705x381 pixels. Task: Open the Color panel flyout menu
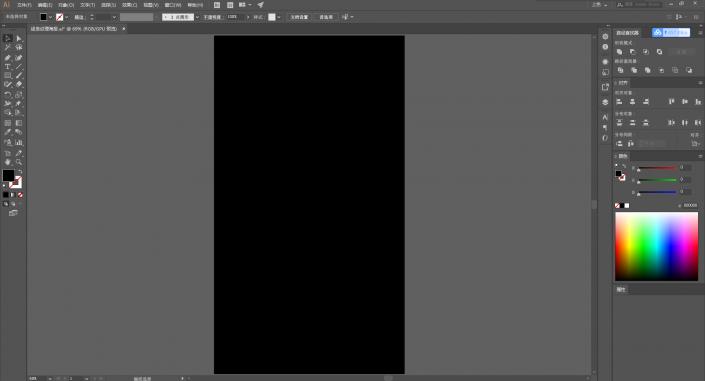point(700,156)
